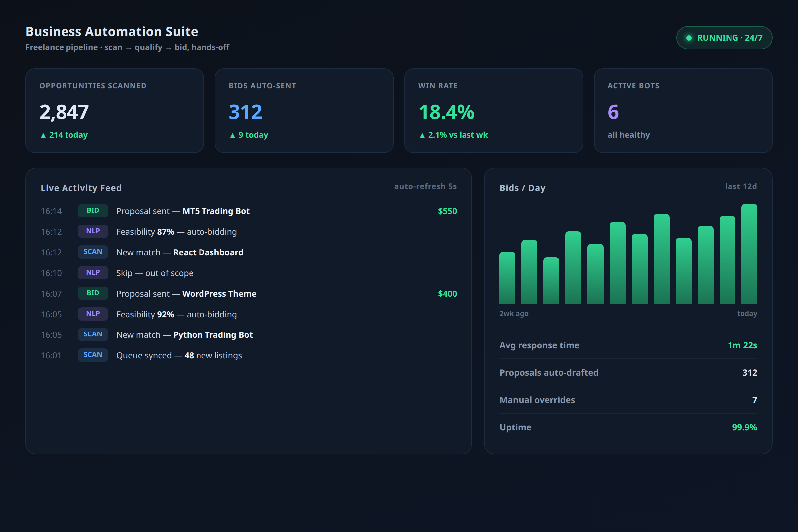Click the Business Automation Suite title
Viewport: 798px width, 532px height.
point(112,32)
